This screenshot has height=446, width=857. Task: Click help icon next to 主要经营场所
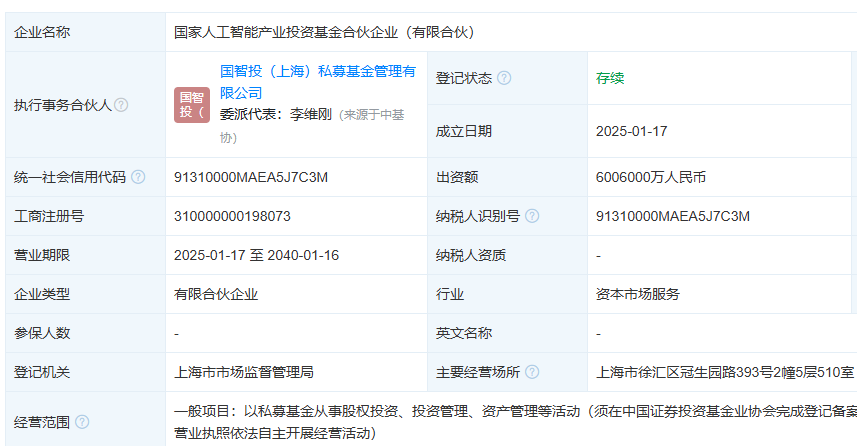click(532, 372)
